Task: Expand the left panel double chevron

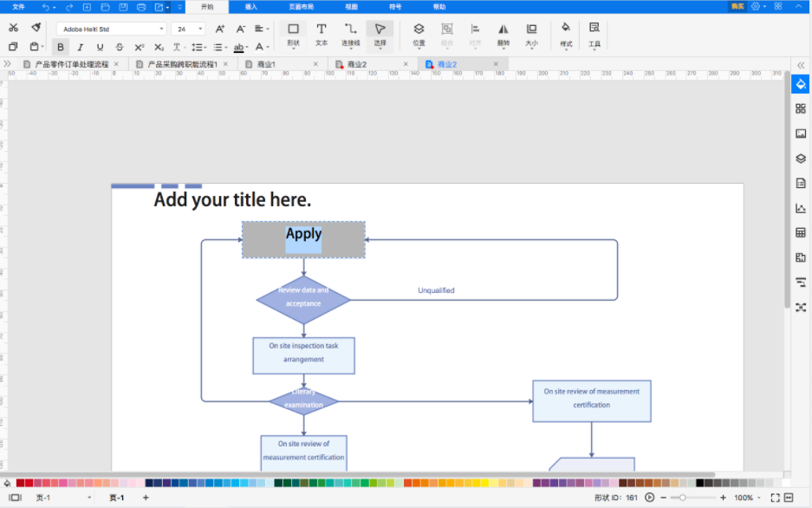Action: coord(7,63)
